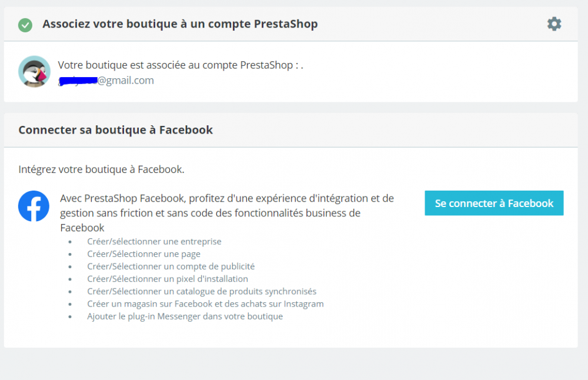The height and width of the screenshot is (380, 588).
Task: Click the blue Facebook logo icon
Action: point(34,206)
